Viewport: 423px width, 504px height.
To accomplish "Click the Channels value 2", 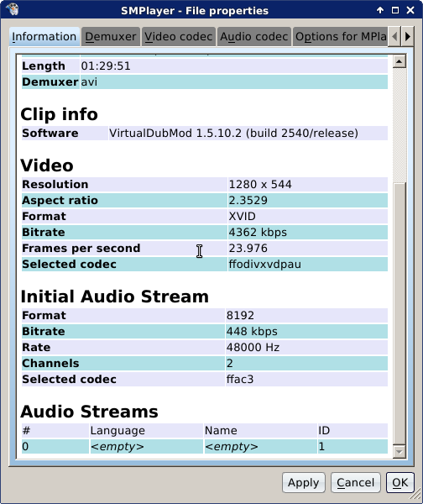I will [x=230, y=363].
